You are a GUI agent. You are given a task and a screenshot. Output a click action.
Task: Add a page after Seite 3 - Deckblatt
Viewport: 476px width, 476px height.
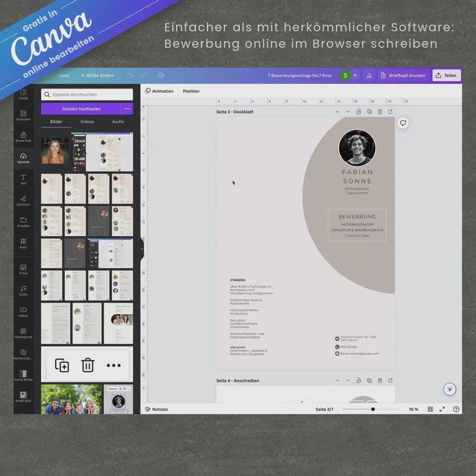391,112
